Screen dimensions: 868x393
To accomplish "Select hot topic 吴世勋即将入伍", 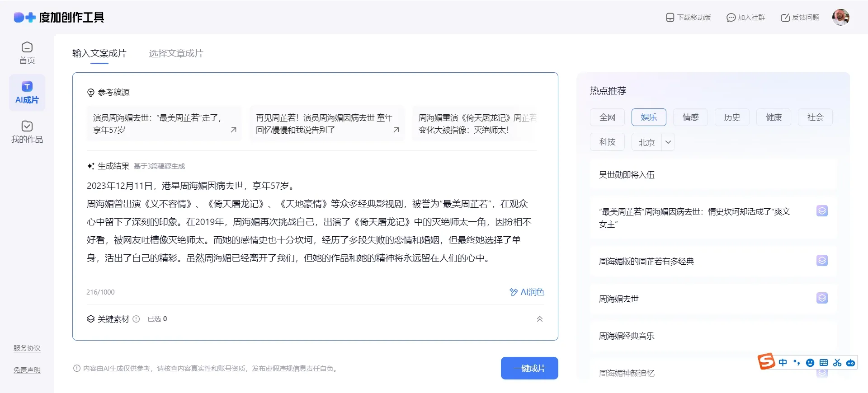I will coord(714,175).
